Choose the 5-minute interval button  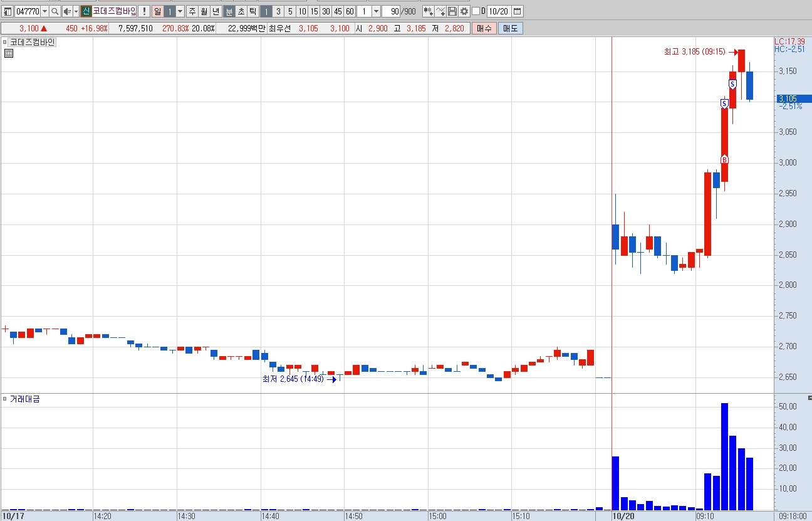coord(290,11)
